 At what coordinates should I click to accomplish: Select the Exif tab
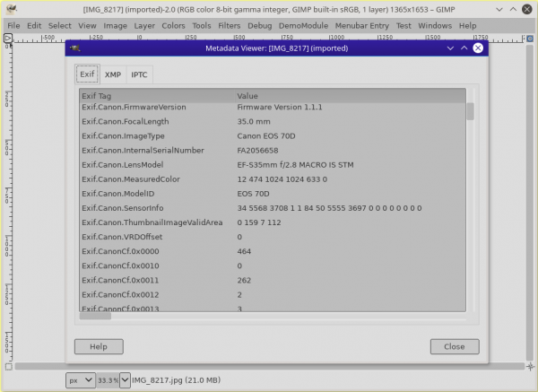87,74
